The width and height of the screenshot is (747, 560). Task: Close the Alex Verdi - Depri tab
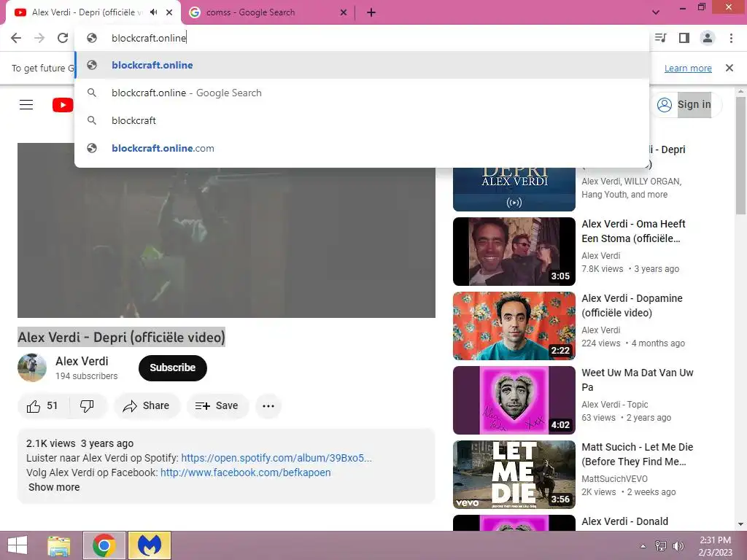tap(169, 12)
